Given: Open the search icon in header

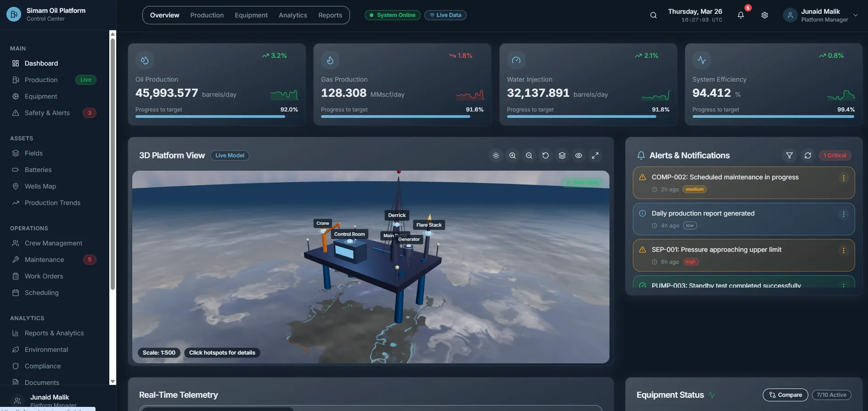Looking at the screenshot, I should pos(653,15).
